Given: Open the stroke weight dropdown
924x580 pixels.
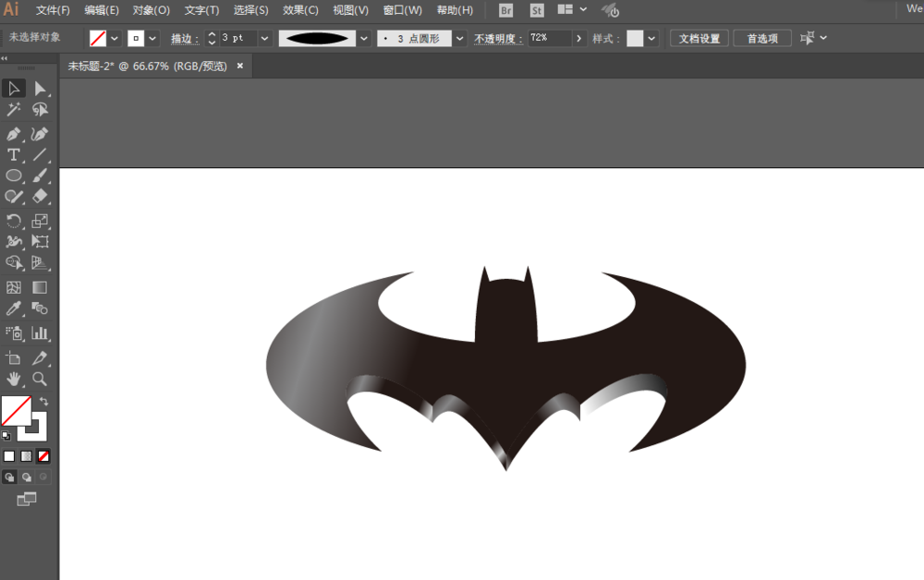Looking at the screenshot, I should 264,38.
